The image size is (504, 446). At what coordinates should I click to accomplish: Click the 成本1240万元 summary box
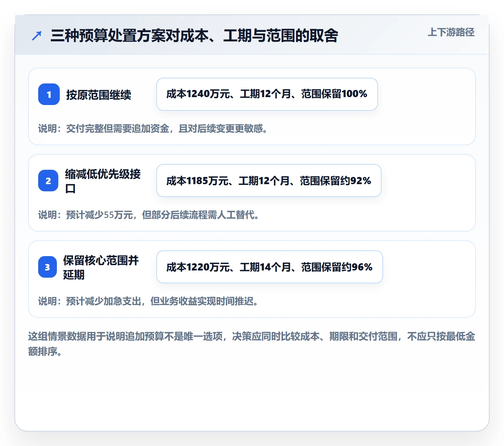pyautogui.click(x=267, y=94)
